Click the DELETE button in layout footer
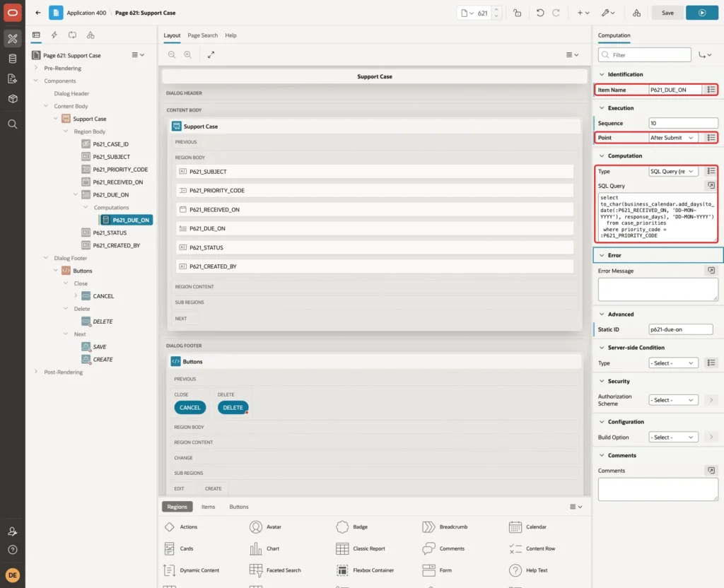 233,408
